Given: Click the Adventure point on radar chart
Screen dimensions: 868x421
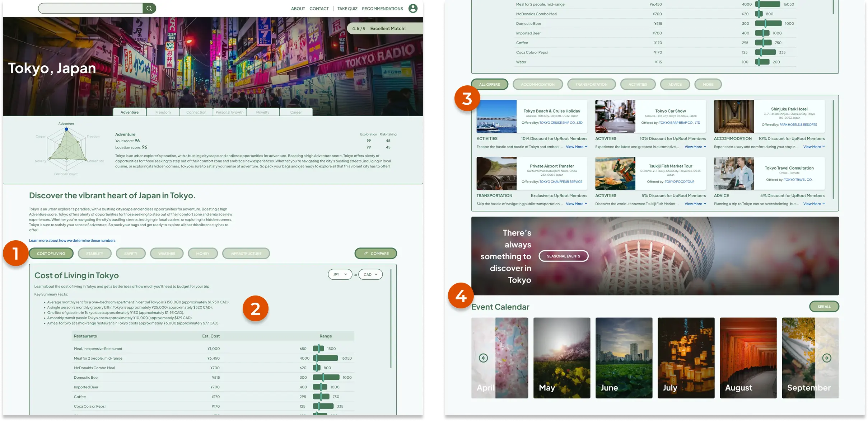Looking at the screenshot, I should click(x=66, y=129).
